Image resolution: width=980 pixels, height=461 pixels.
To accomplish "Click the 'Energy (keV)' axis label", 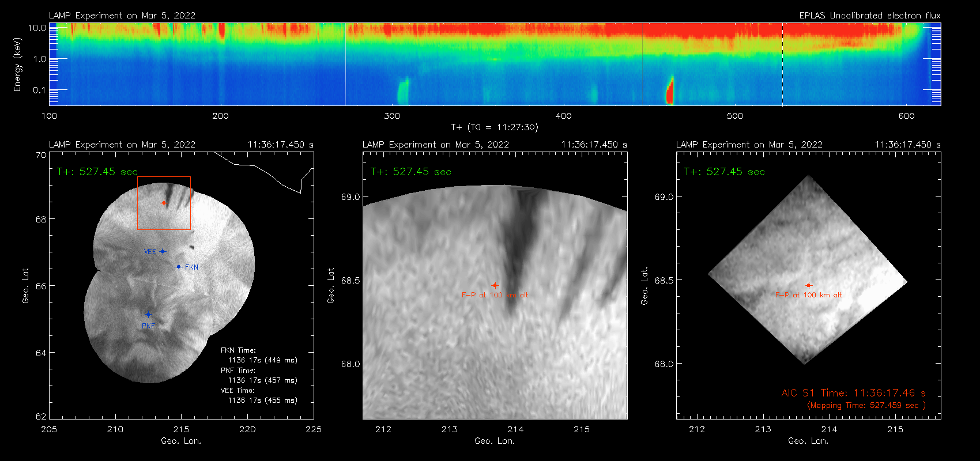I will 17,65.
